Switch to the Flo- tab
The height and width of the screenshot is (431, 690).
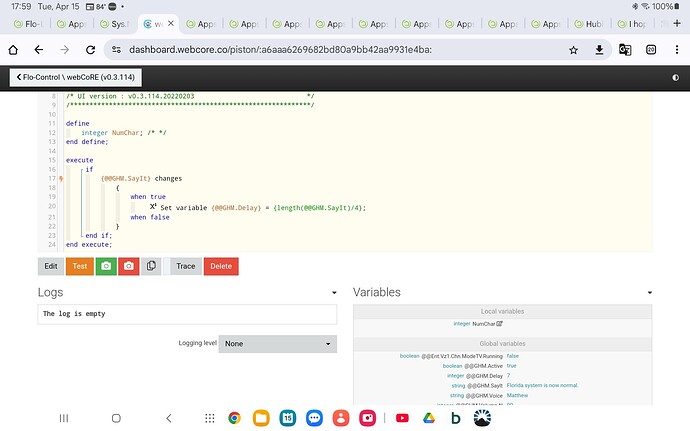(x=28, y=24)
